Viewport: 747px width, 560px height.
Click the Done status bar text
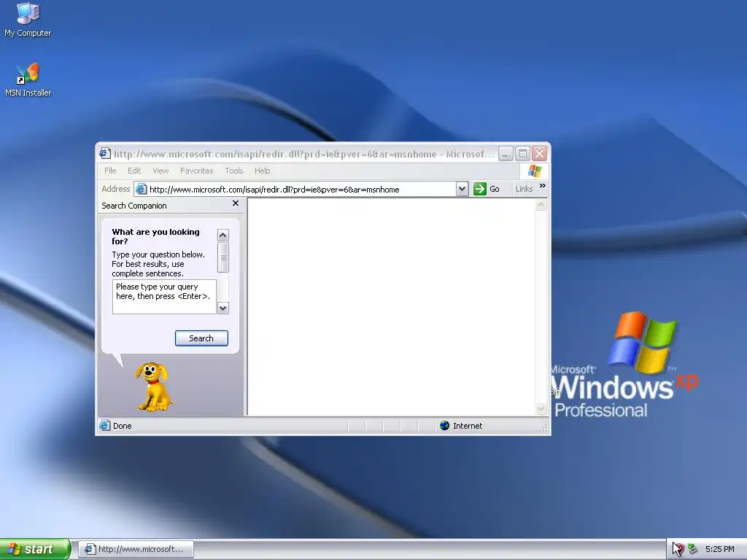pyautogui.click(x=122, y=426)
